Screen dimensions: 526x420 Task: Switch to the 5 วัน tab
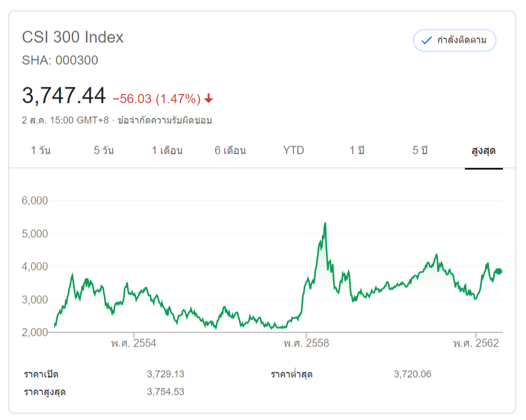103,151
